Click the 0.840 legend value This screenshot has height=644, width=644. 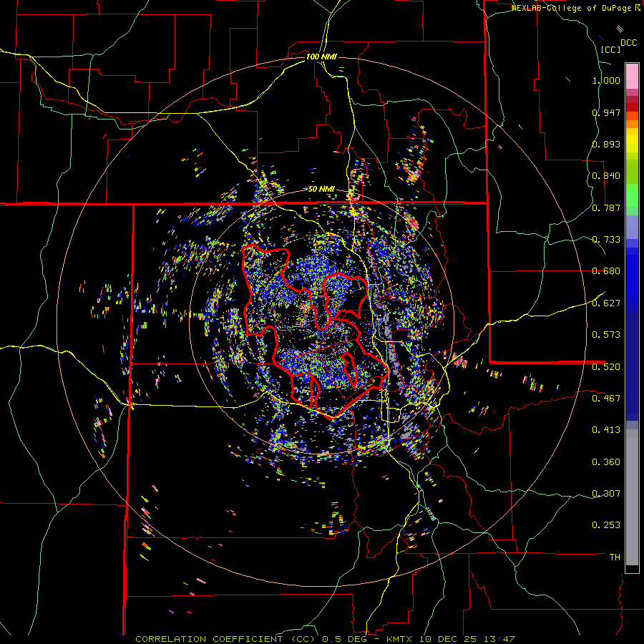pyautogui.click(x=606, y=176)
